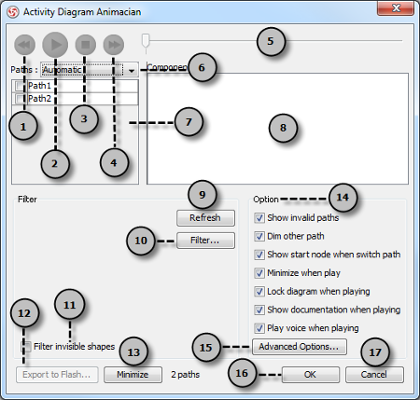Open the Paths Automatic dropdown

(89, 70)
